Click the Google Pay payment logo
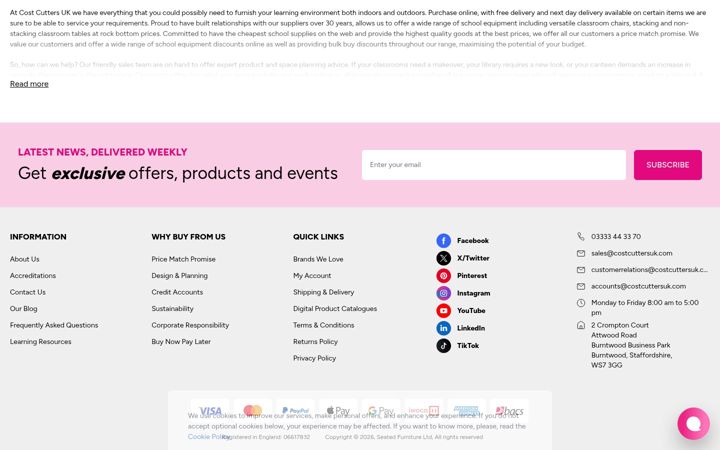Image resolution: width=720 pixels, height=450 pixels. point(381,411)
